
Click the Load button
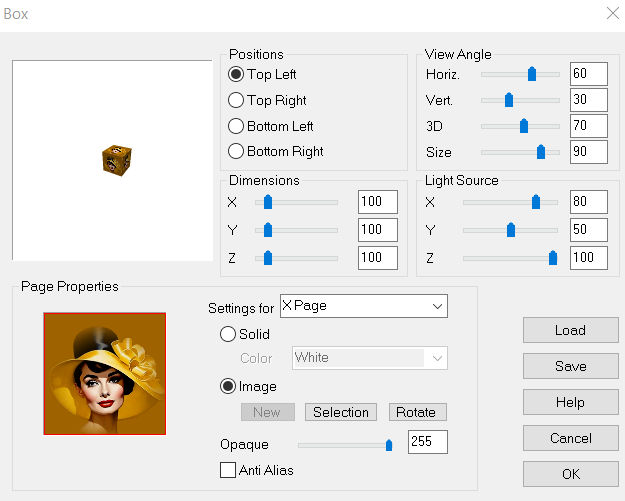pos(570,330)
